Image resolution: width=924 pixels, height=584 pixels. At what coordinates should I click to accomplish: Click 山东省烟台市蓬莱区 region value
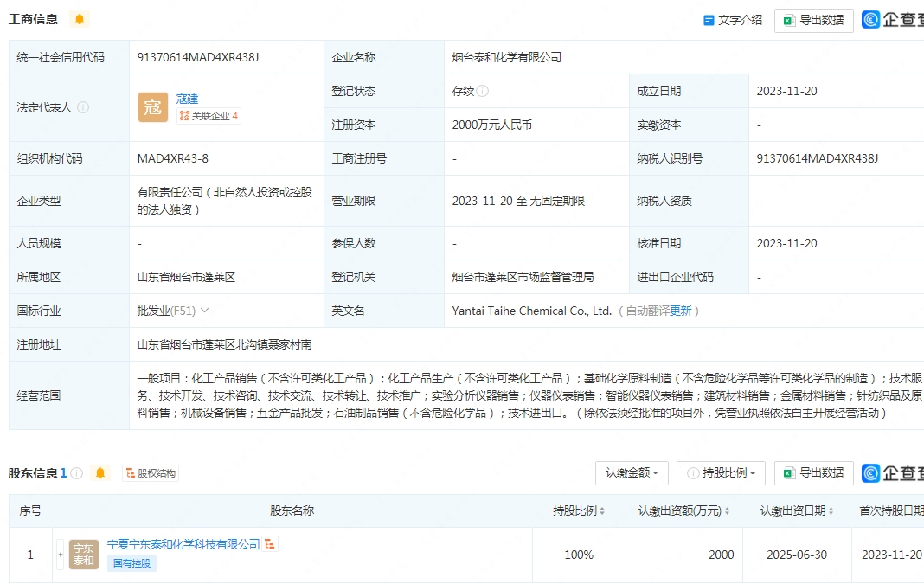186,277
